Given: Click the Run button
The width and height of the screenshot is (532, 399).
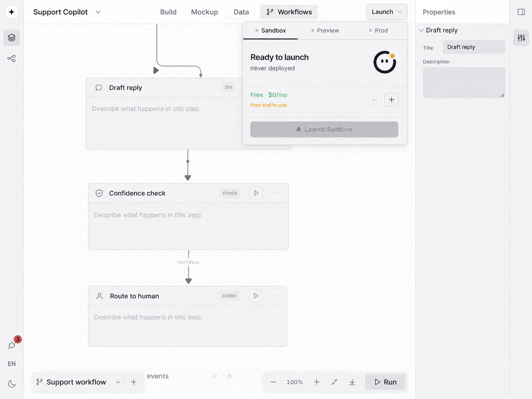Looking at the screenshot, I should (385, 382).
